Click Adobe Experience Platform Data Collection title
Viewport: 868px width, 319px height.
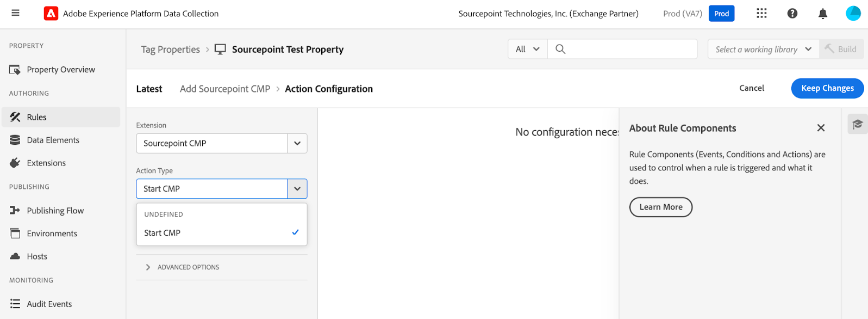(141, 14)
